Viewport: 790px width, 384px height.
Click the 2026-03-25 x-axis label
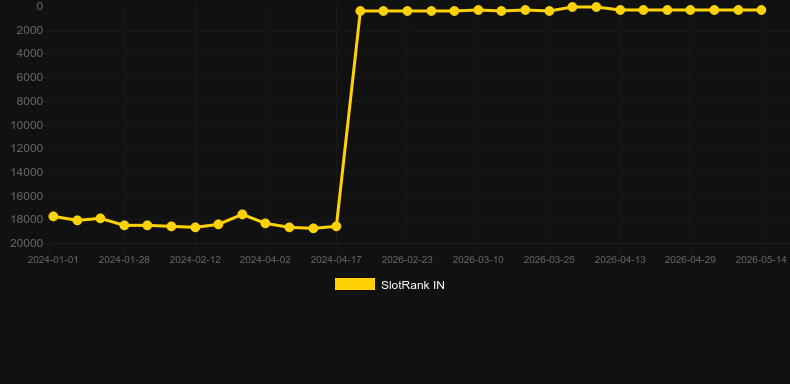pos(549,260)
